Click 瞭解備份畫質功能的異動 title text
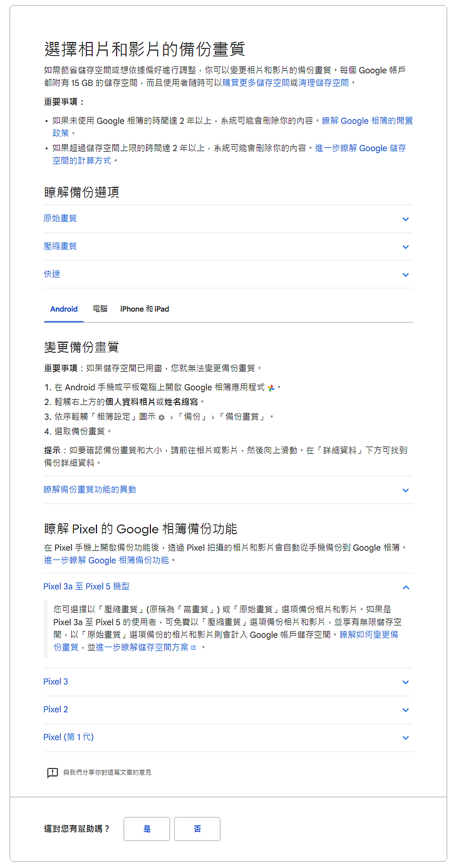 point(90,489)
